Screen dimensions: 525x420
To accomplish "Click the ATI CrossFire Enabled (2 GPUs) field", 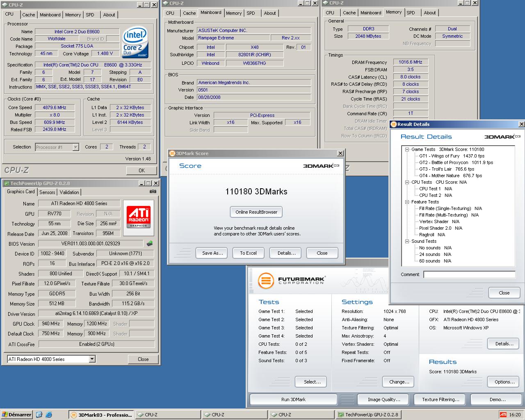I will (96, 344).
